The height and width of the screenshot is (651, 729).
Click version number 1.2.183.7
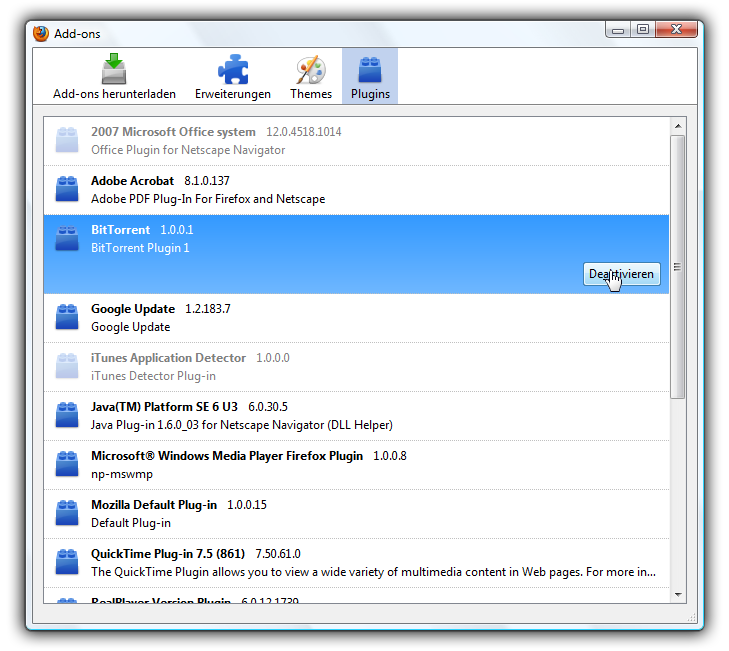click(208, 309)
